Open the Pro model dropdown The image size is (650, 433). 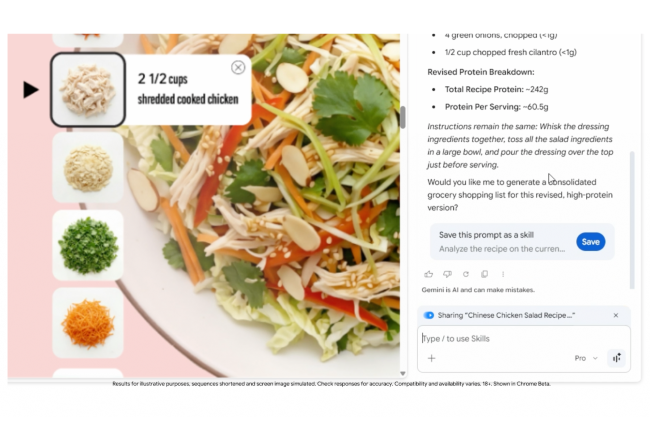(586, 358)
